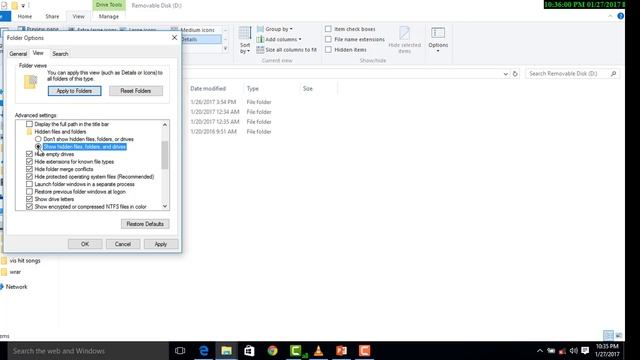
Task: Click Size column header
Action: (308, 89)
